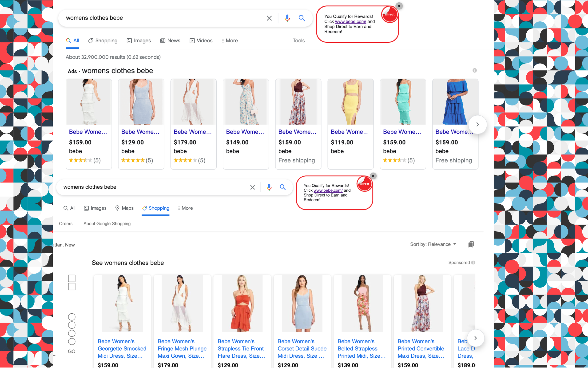This screenshot has width=588, height=368.
Task: Click the red Direct badge in lower popup
Action: pos(364,184)
